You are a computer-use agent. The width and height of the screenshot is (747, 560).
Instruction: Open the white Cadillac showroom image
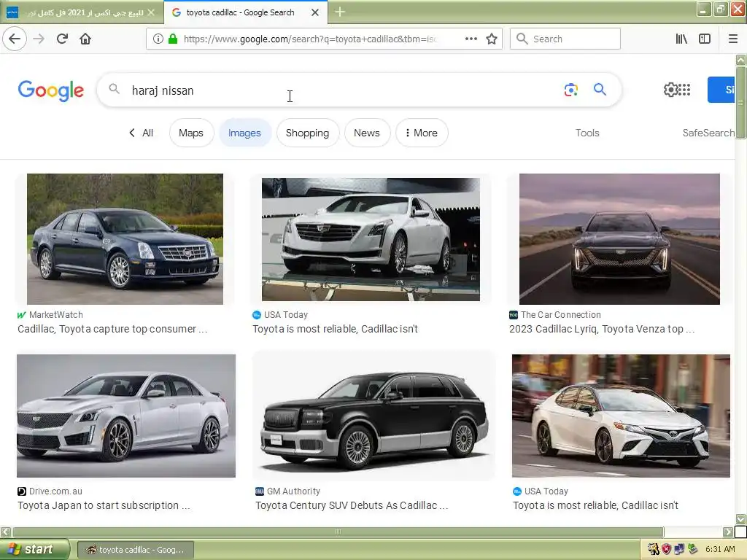click(x=371, y=239)
